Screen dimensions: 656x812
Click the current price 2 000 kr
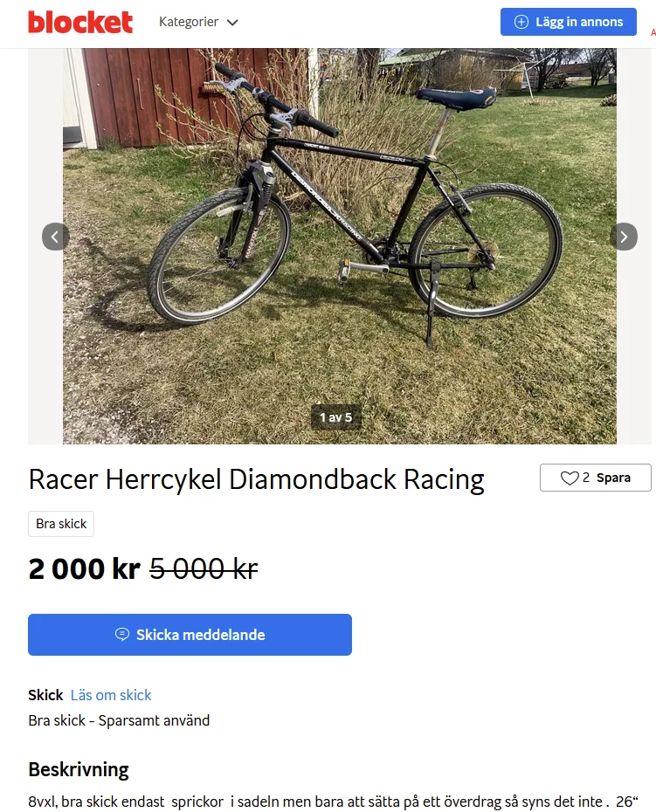pos(84,569)
